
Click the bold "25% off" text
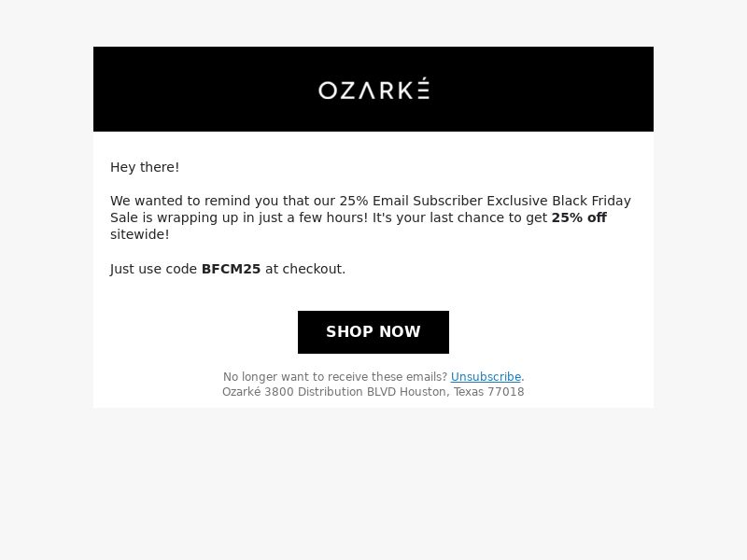pos(579,217)
